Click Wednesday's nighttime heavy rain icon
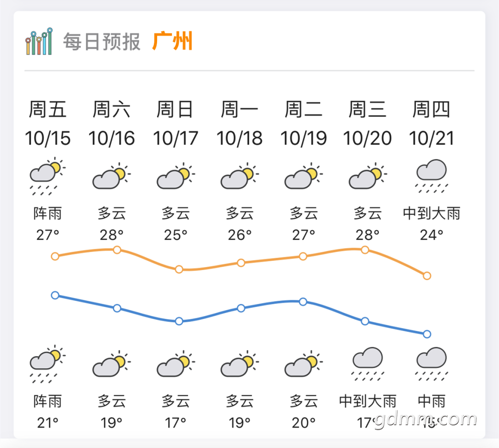Image resolution: width=499 pixels, height=448 pixels. point(368,363)
